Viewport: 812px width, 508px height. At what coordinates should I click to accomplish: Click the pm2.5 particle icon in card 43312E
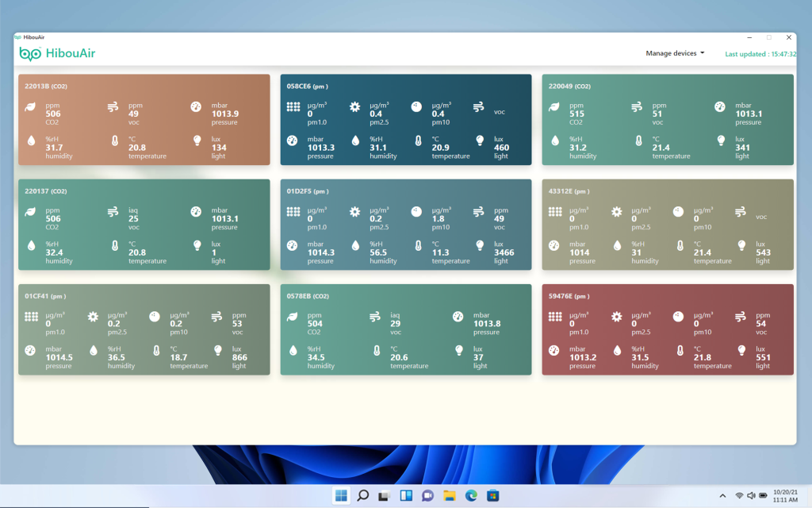tap(616, 212)
